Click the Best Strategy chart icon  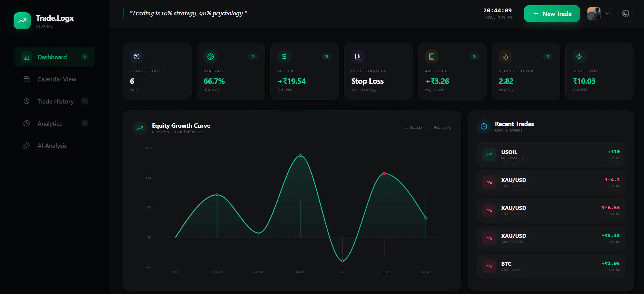coord(358,57)
